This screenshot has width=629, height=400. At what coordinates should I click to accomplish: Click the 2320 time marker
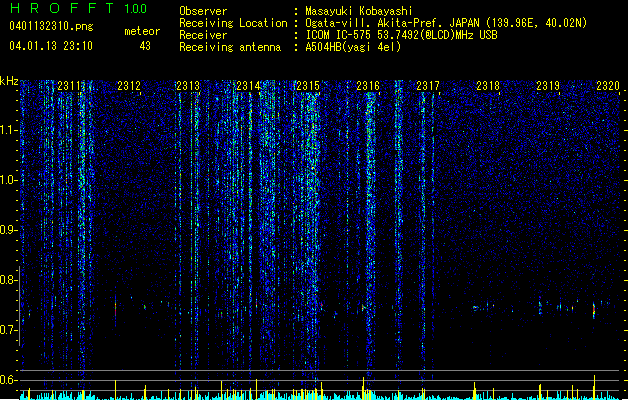click(x=608, y=86)
